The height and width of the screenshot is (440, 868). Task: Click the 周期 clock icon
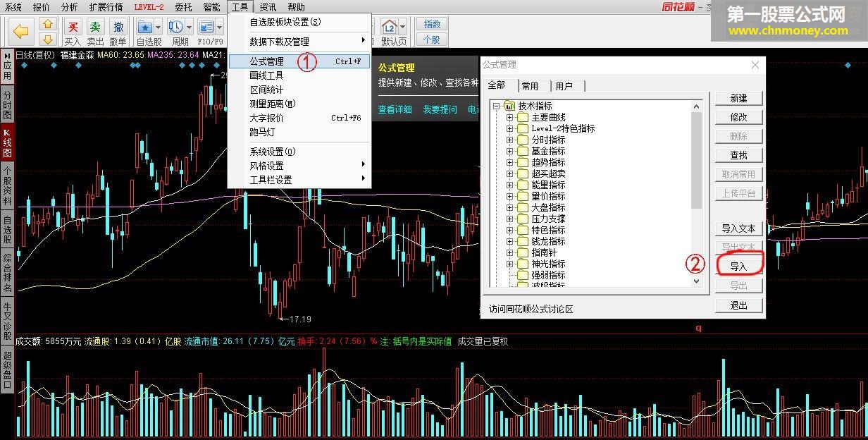click(x=176, y=27)
